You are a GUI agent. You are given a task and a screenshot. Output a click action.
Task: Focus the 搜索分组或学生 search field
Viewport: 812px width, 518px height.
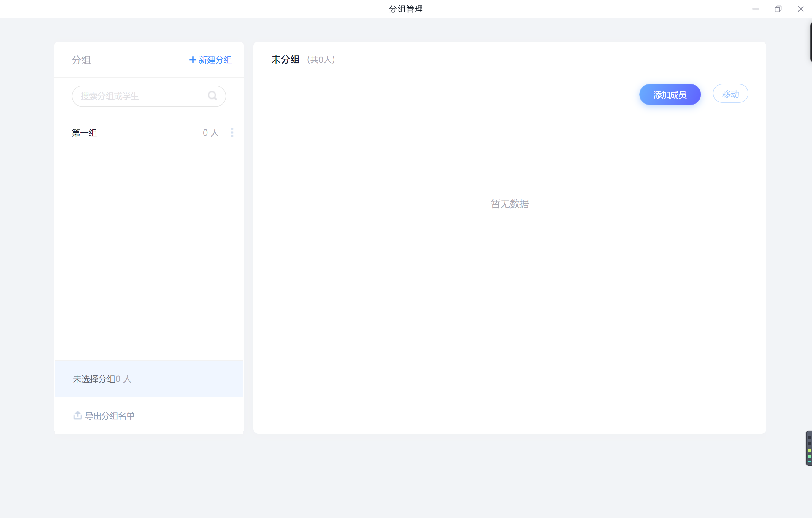pos(142,96)
